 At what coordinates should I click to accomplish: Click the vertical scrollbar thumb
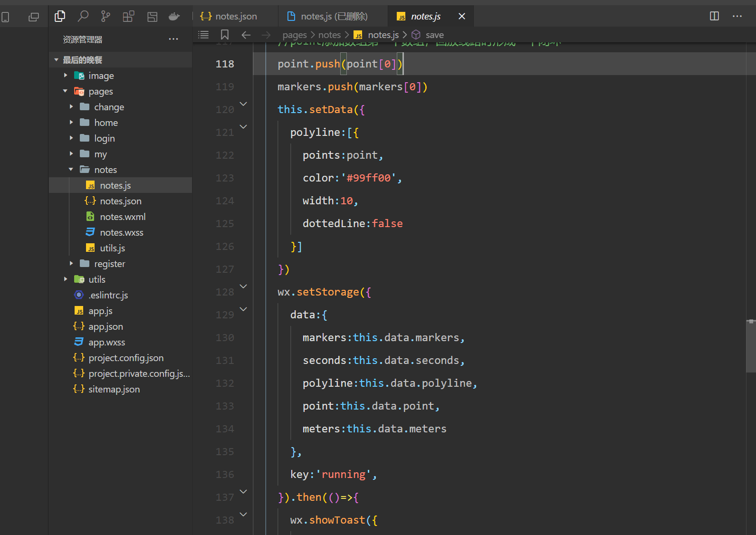[x=751, y=347]
